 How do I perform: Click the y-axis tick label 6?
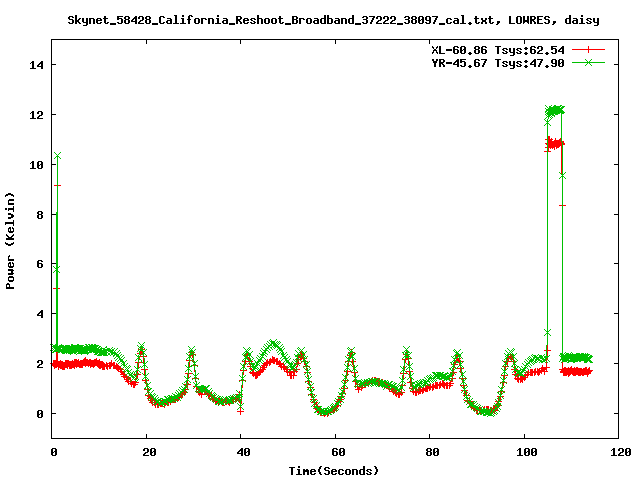coord(40,264)
